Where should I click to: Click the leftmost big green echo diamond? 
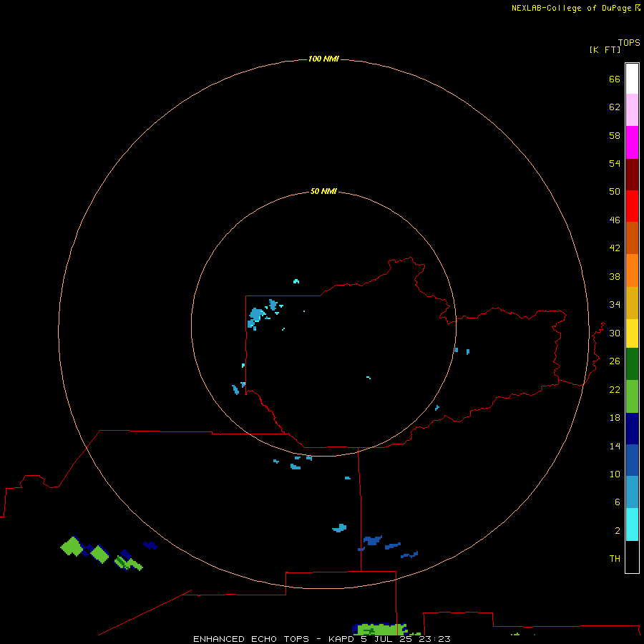tap(72, 547)
